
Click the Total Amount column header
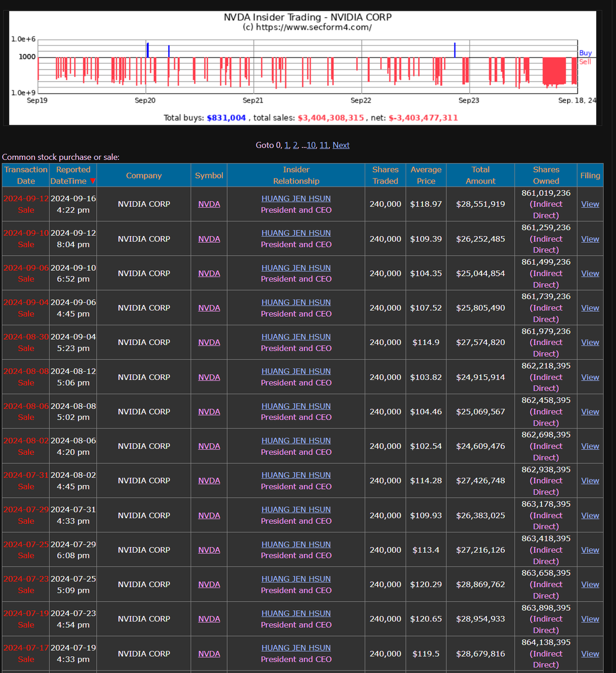pyautogui.click(x=480, y=176)
